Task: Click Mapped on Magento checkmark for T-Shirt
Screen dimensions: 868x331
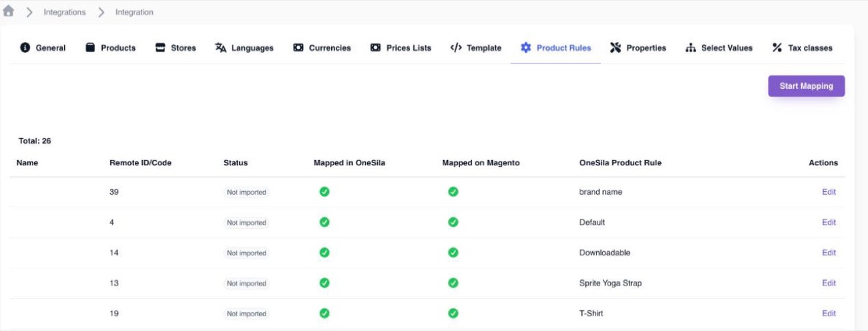Action: 453,313
